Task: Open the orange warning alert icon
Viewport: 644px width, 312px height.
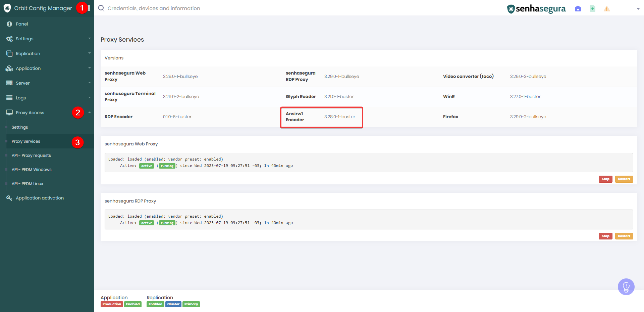Action: point(607,9)
